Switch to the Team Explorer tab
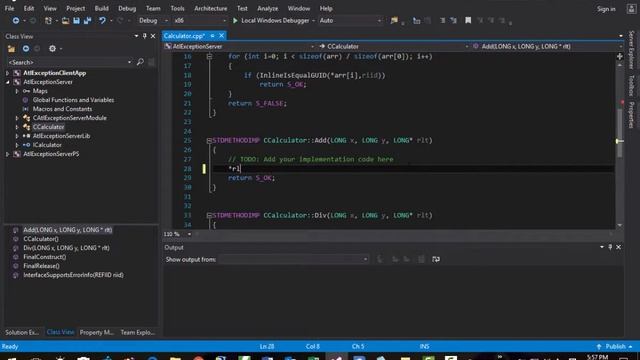640x360 pixels. (x=138, y=332)
